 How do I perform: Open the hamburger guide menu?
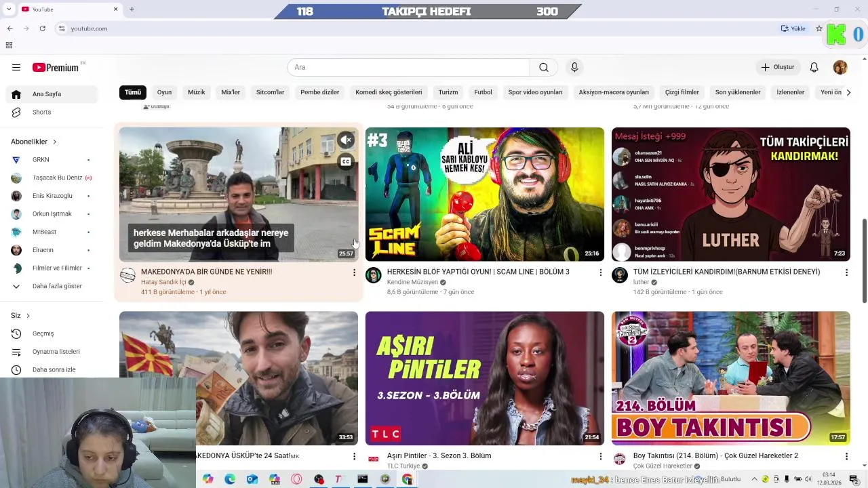(x=16, y=67)
